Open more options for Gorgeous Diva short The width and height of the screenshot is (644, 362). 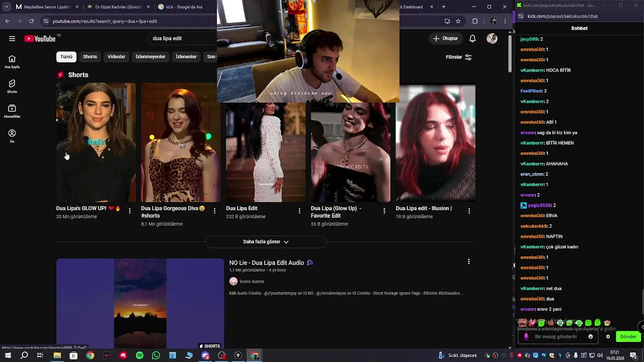coord(215,211)
